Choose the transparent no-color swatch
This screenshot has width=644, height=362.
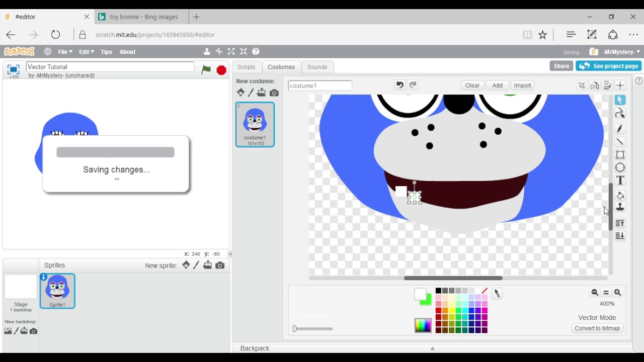[x=484, y=291]
